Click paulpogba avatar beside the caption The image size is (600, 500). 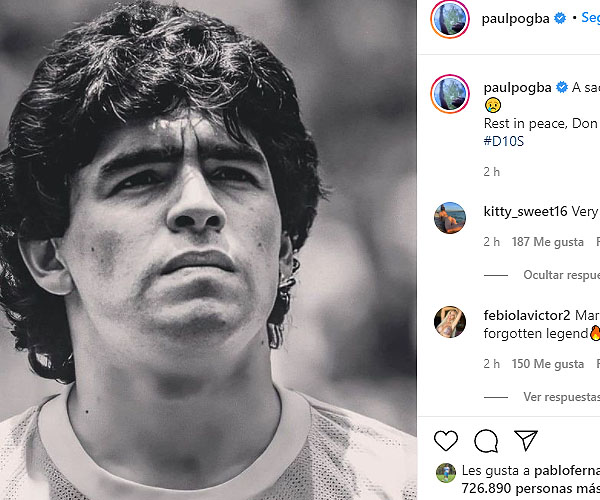(450, 94)
